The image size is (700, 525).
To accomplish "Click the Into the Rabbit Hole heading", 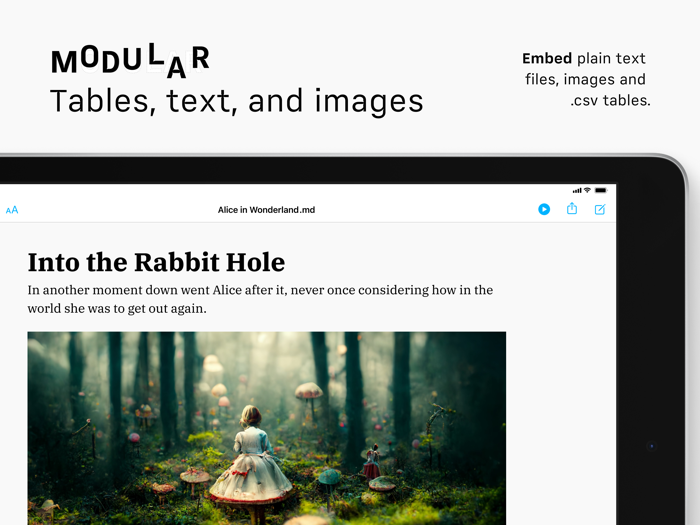I will (156, 262).
